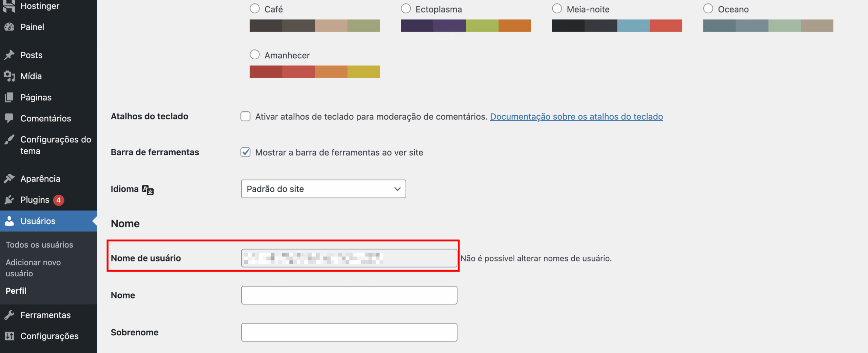Image resolution: width=868 pixels, height=353 pixels.
Task: Click the Painel dashboard gauge icon
Action: coord(9,27)
